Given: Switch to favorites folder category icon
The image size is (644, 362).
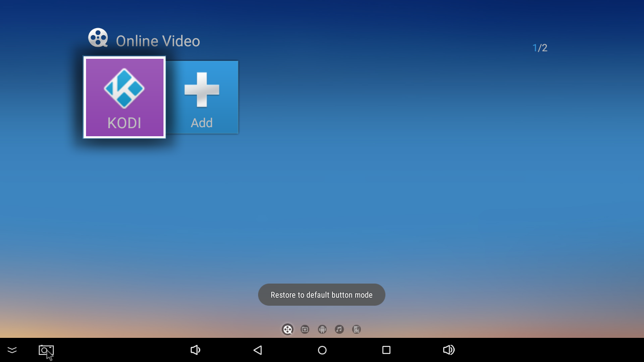Looking at the screenshot, I should (x=305, y=329).
